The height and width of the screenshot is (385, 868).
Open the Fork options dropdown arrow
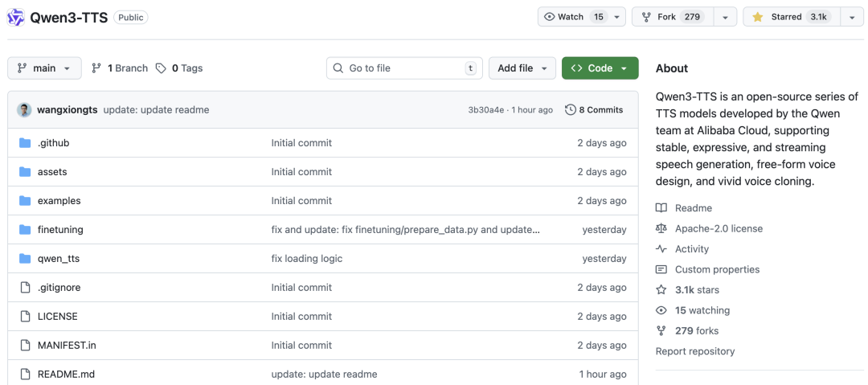725,17
